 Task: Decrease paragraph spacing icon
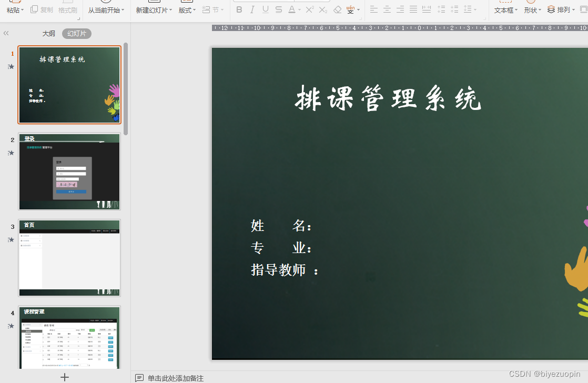coord(454,10)
